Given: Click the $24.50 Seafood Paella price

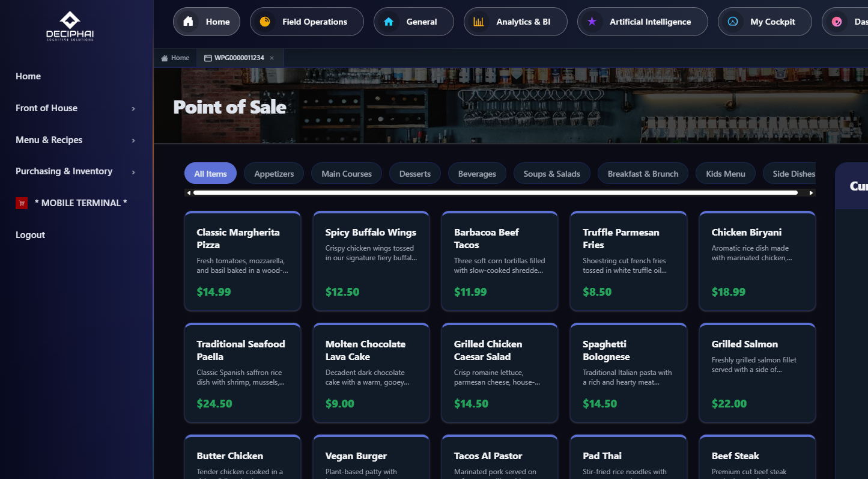Looking at the screenshot, I should 214,404.
